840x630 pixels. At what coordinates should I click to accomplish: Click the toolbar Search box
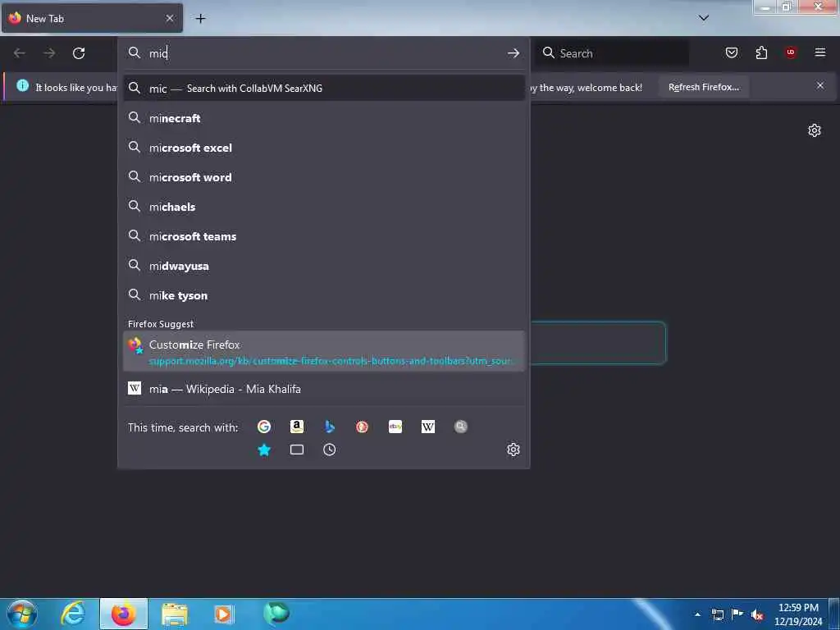(x=612, y=53)
